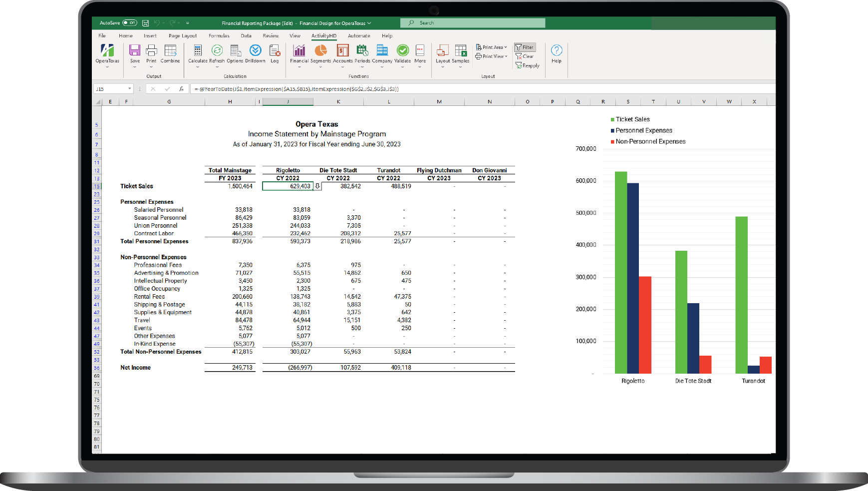Click the red Rigoletto Non-Personnel Expenses bar

click(x=645, y=325)
